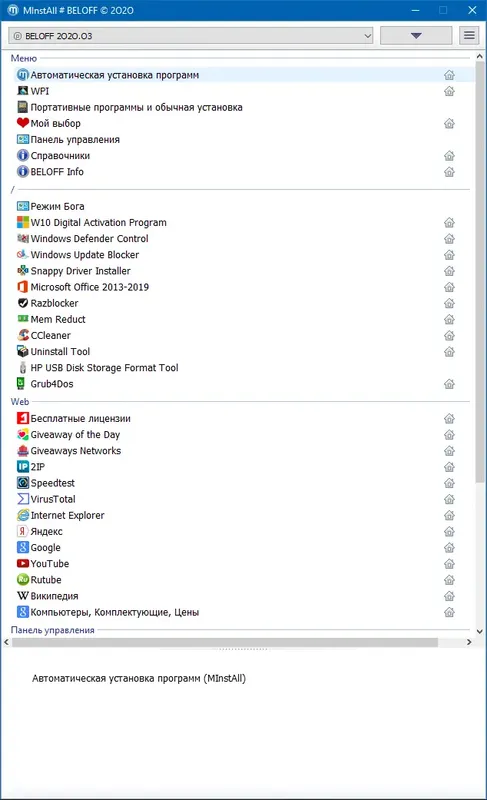Click the YouTube red play icon
The image size is (487, 800).
22,563
